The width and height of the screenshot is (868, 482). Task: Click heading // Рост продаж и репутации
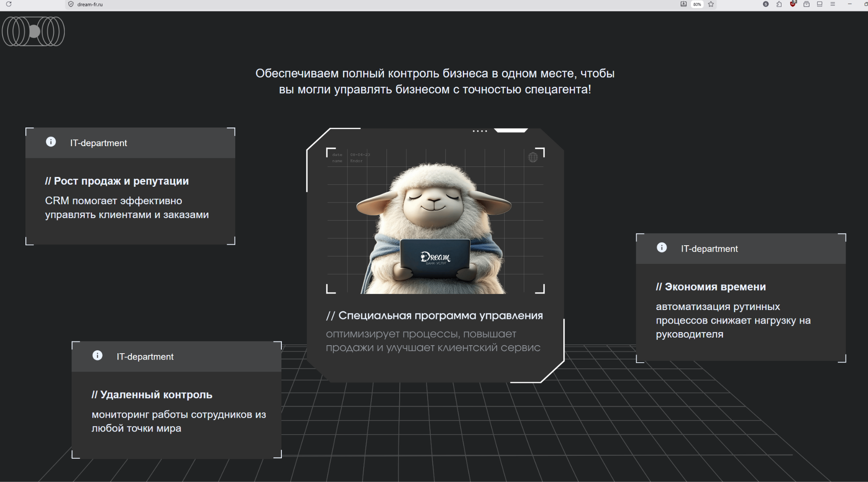(x=117, y=181)
